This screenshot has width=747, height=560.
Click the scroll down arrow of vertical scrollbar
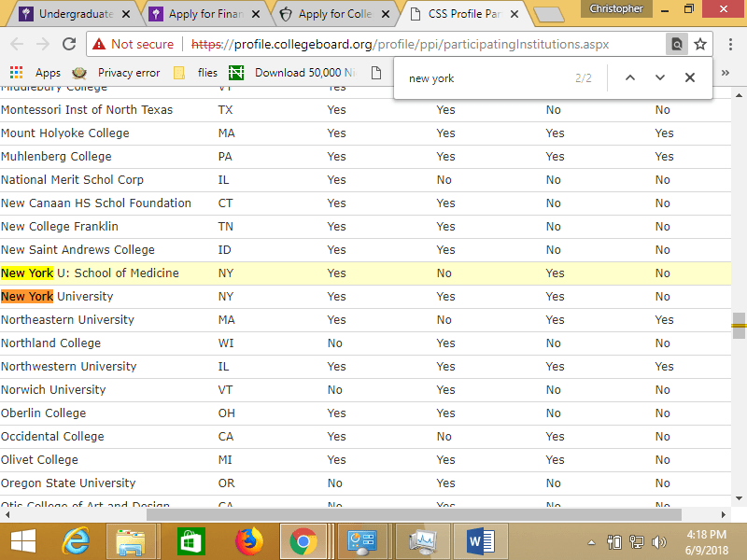pos(739,498)
